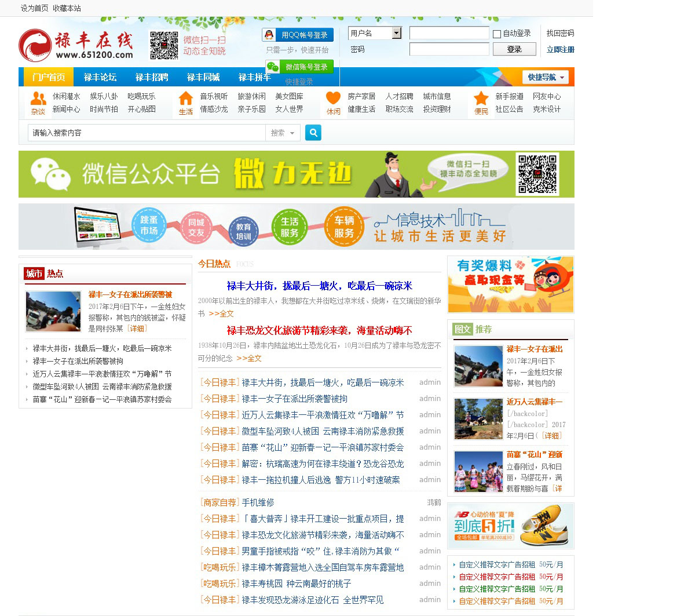The height and width of the screenshot is (616, 695).
Task: Open article 微型车坠河致4人被困 in 今日禄丰 list
Action: [323, 431]
